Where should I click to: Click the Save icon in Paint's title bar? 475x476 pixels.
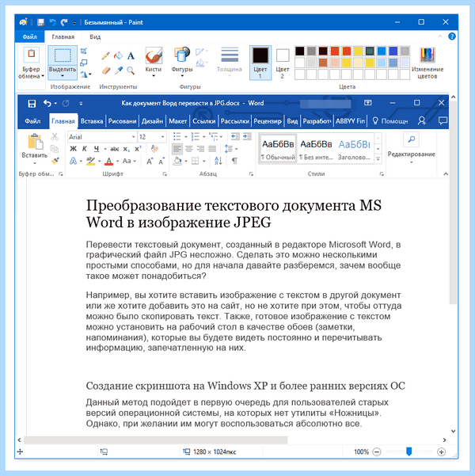click(40, 22)
